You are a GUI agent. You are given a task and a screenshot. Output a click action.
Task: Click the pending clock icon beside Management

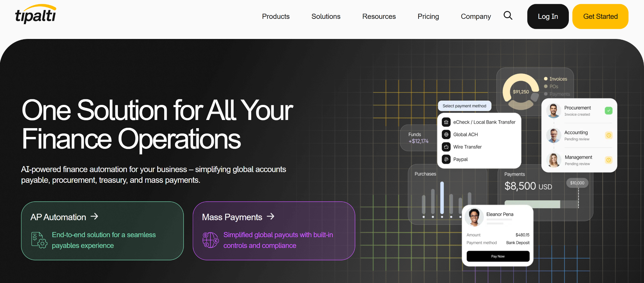point(609,160)
